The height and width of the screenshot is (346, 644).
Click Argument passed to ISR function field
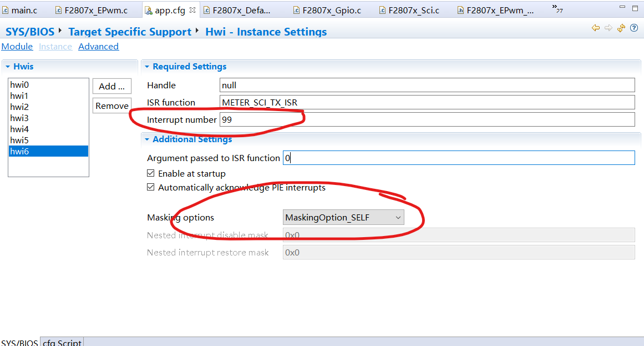click(459, 158)
